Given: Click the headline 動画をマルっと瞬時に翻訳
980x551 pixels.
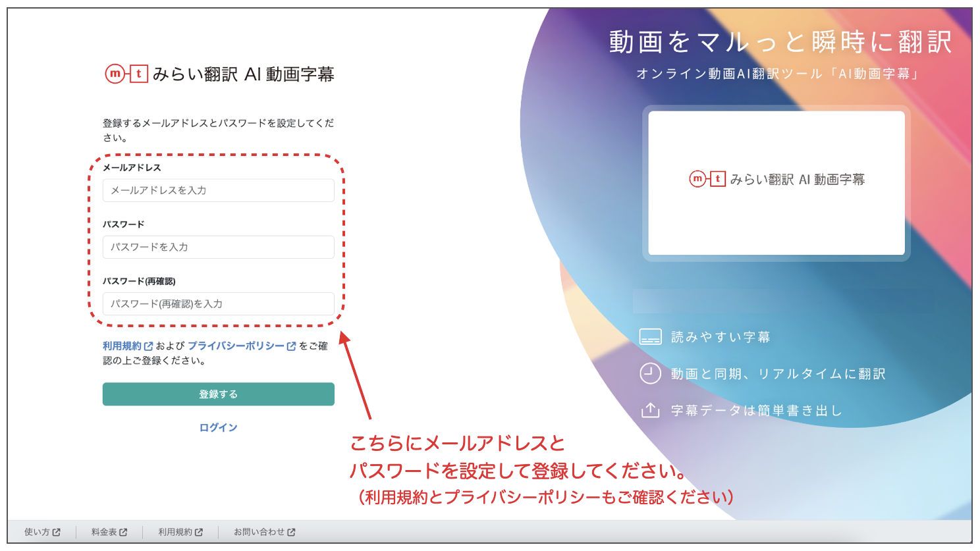Looking at the screenshot, I should [x=780, y=41].
